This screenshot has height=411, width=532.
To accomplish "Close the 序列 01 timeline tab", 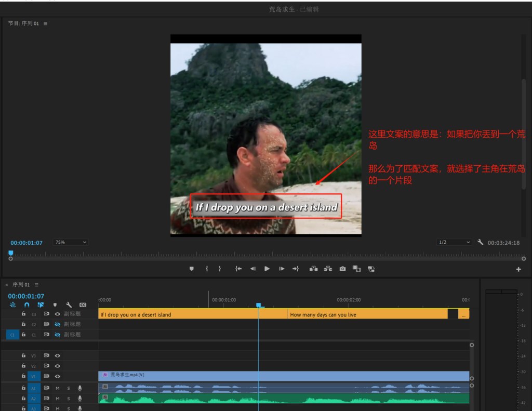I will (x=7, y=285).
